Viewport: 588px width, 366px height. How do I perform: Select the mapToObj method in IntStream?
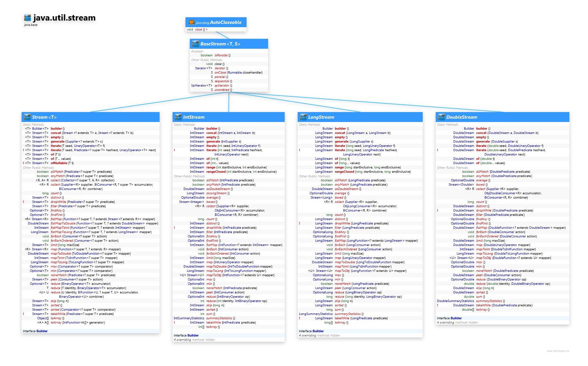pos(214,275)
